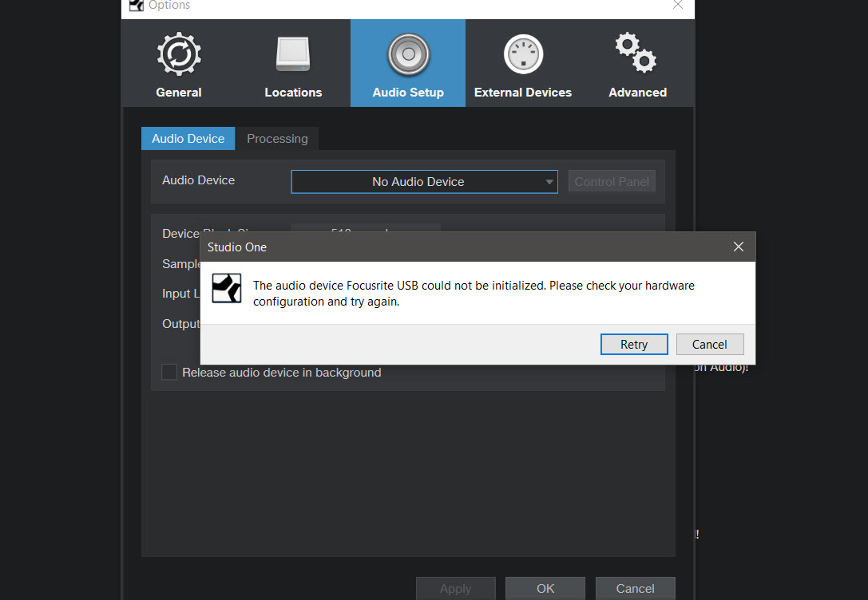Switch to the Audio Device tab

point(188,139)
